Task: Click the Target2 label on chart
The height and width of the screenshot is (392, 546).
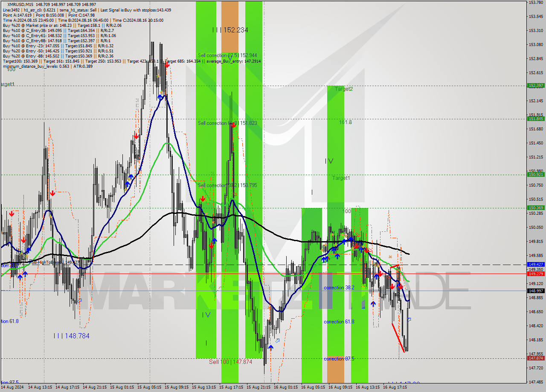Action: click(x=344, y=89)
